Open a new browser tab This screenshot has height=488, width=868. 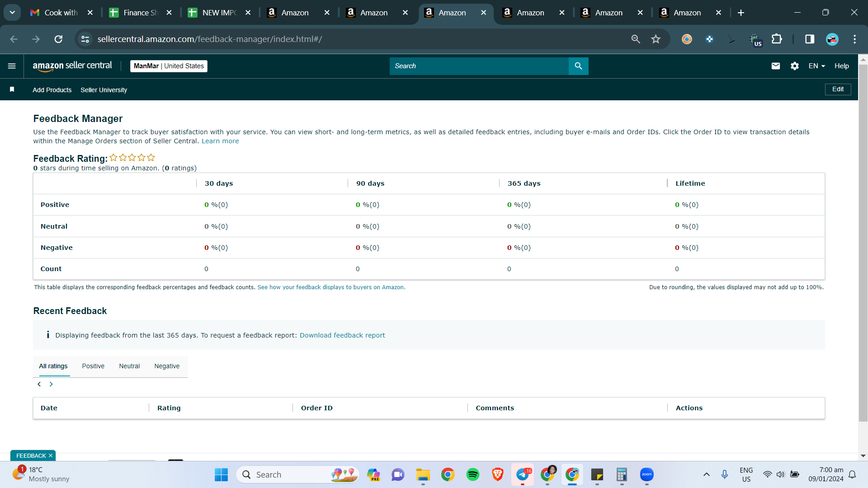(741, 13)
